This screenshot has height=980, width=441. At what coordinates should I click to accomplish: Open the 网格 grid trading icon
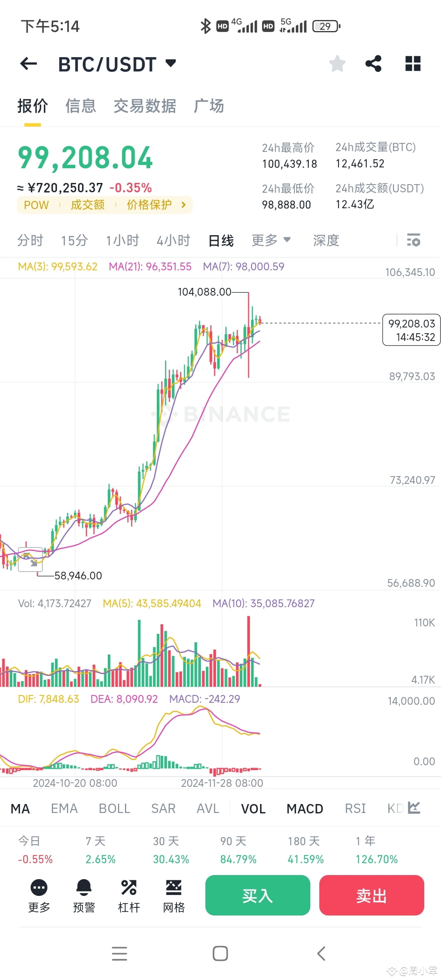click(173, 895)
